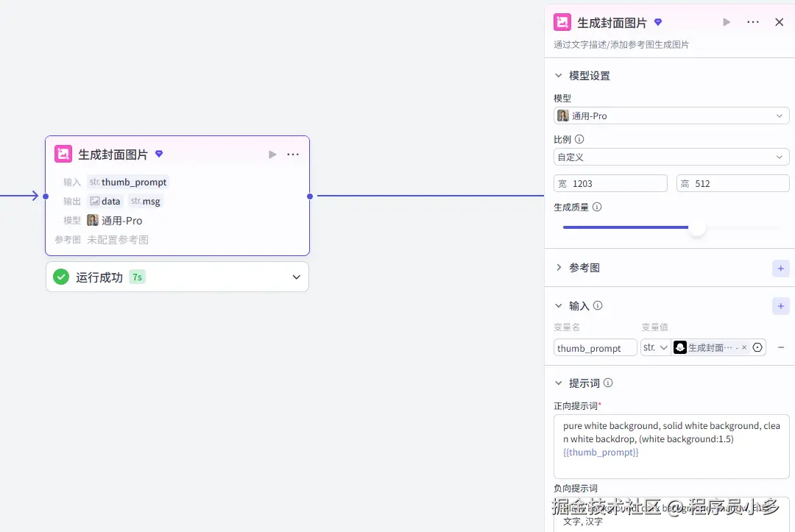Collapse the 输入 section
The width and height of the screenshot is (795, 532).
tap(559, 305)
